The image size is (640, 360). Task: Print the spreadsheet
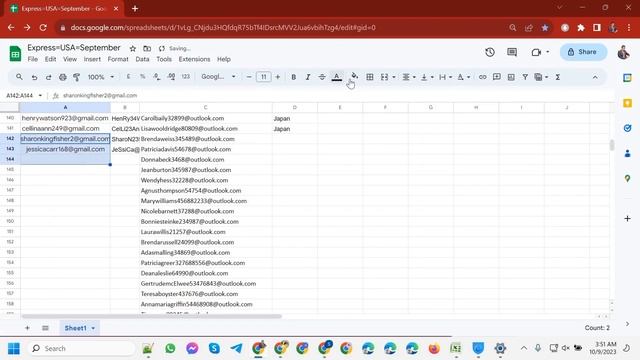(62, 77)
